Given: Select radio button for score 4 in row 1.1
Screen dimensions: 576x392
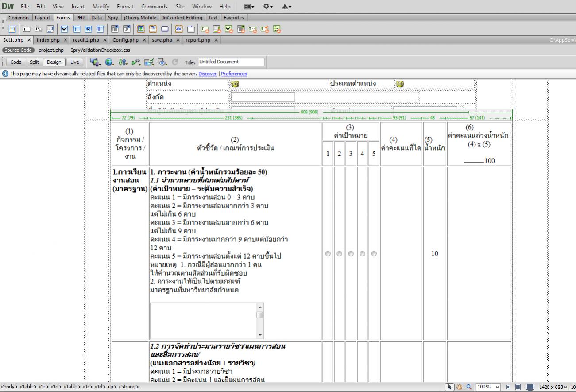Looking at the screenshot, I should 362,254.
